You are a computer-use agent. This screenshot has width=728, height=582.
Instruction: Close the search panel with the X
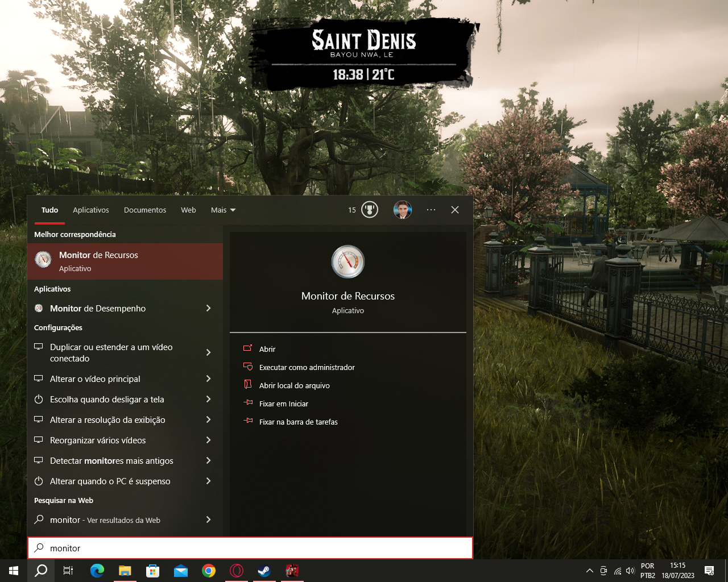(x=455, y=210)
